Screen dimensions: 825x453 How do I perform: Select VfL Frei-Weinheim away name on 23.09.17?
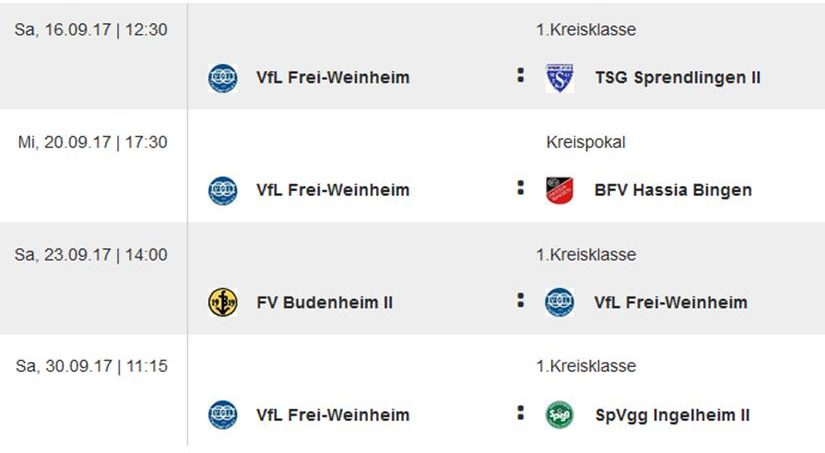(671, 303)
